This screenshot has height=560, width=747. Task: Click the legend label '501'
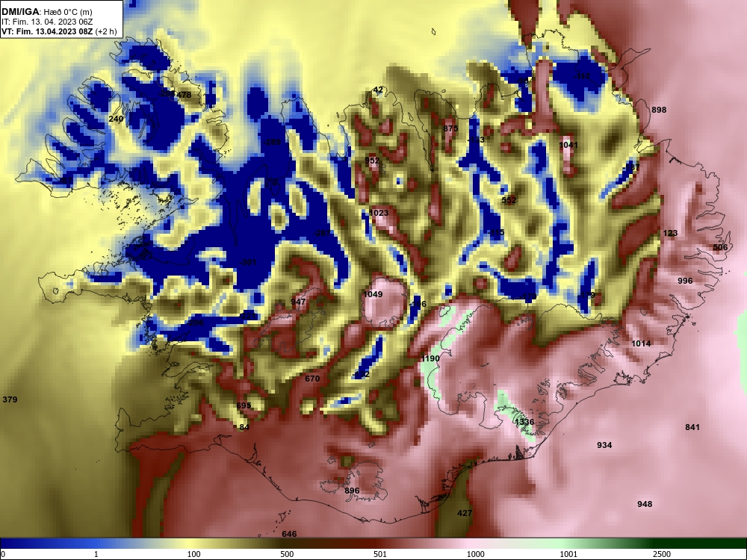380,554
